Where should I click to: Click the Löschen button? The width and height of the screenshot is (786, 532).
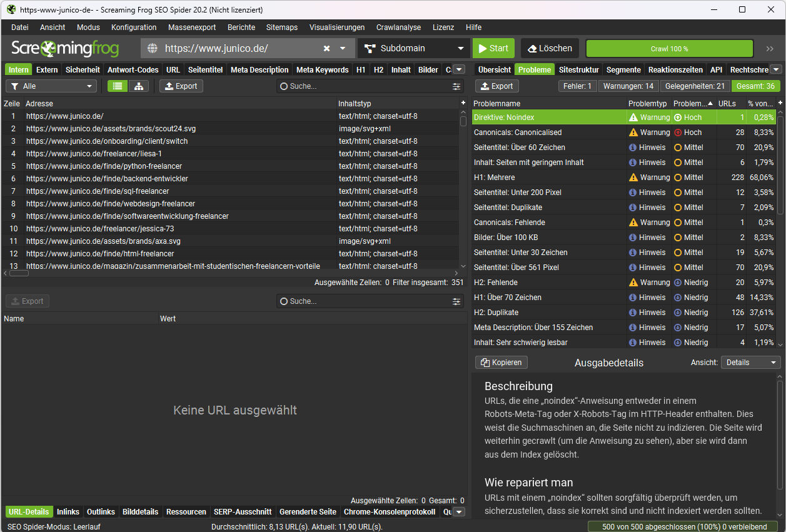pyautogui.click(x=550, y=49)
